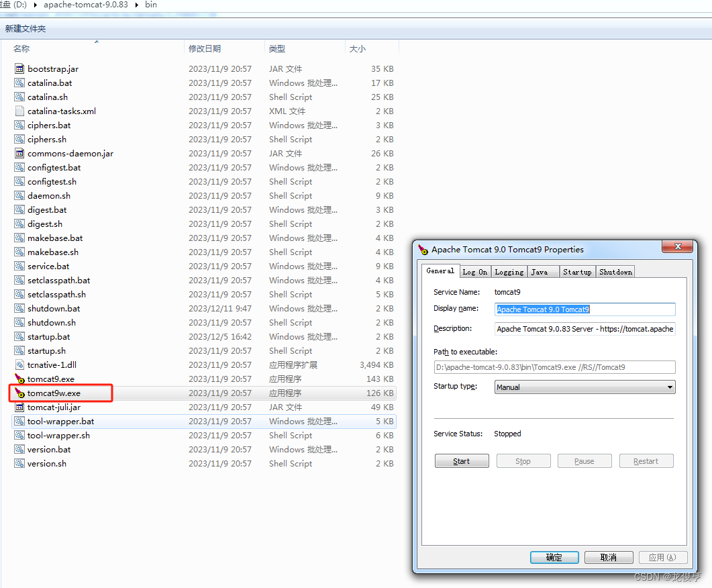Click the bootstrap.jar file icon
The width and height of the screenshot is (712, 588).
click(x=19, y=69)
